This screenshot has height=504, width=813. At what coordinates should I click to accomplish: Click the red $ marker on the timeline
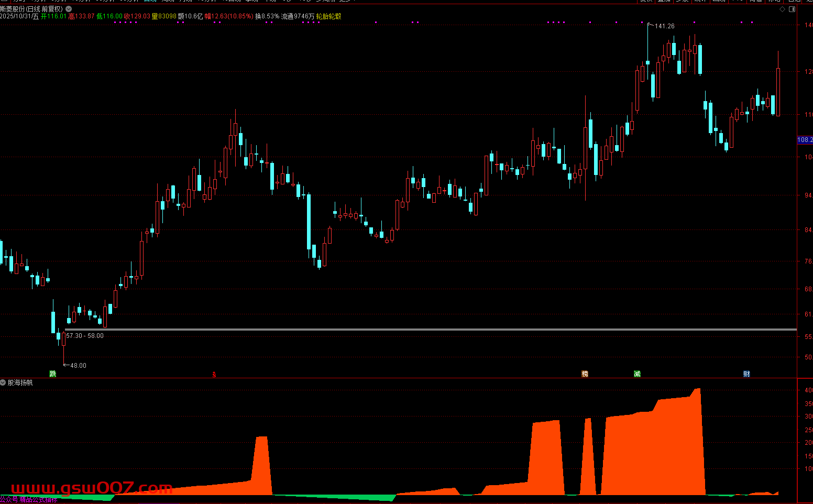(x=214, y=374)
